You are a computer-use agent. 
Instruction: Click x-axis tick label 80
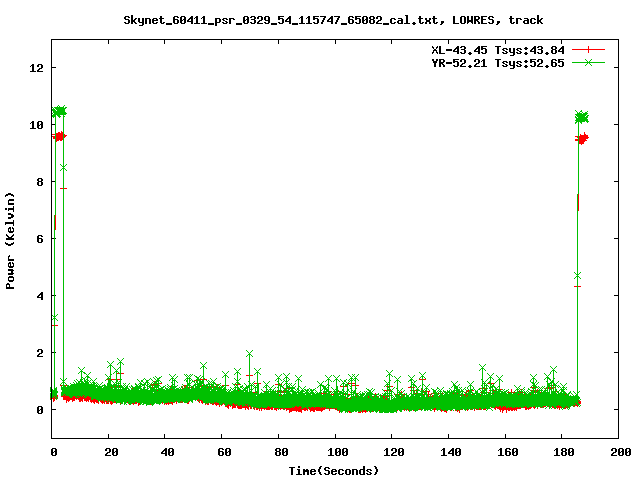pos(280,452)
